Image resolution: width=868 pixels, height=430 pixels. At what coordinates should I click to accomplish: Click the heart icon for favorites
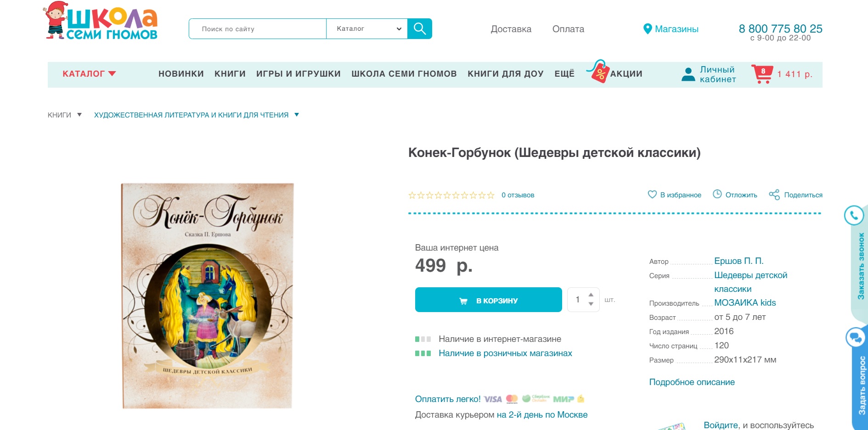652,195
